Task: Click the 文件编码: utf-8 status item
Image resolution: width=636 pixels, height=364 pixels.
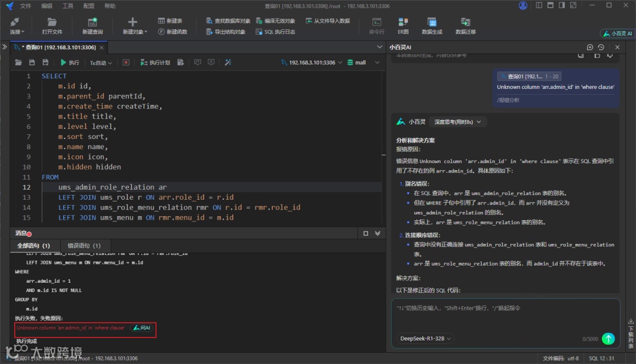Action: (x=561, y=358)
